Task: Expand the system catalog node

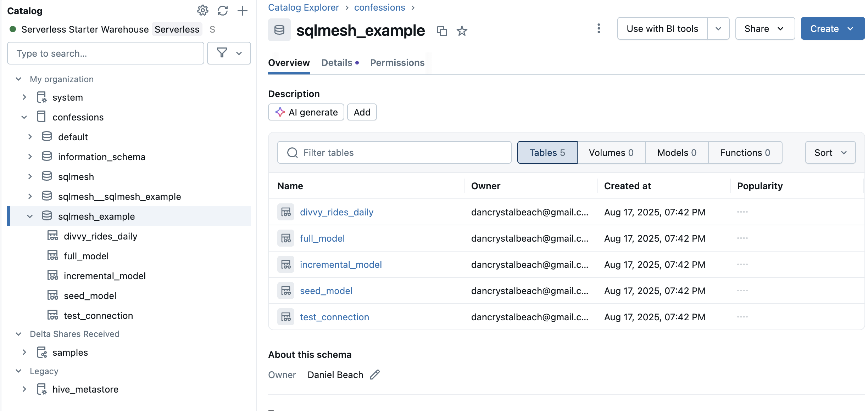Action: click(24, 97)
